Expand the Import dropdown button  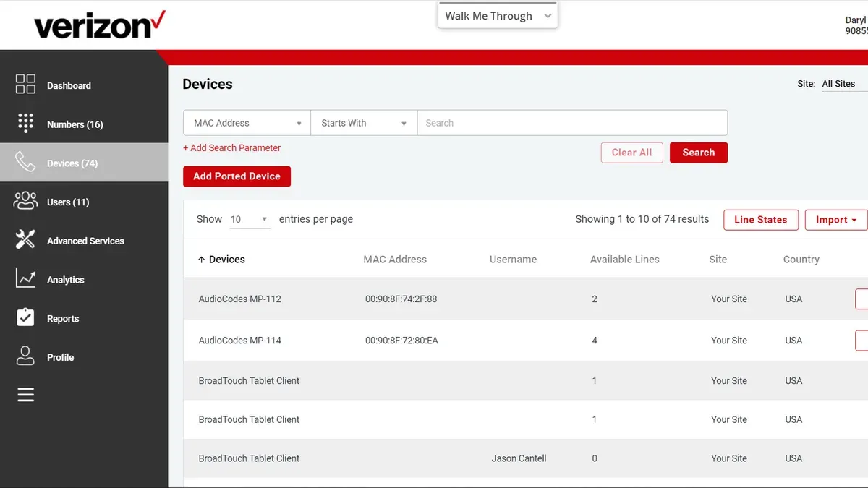pos(836,220)
